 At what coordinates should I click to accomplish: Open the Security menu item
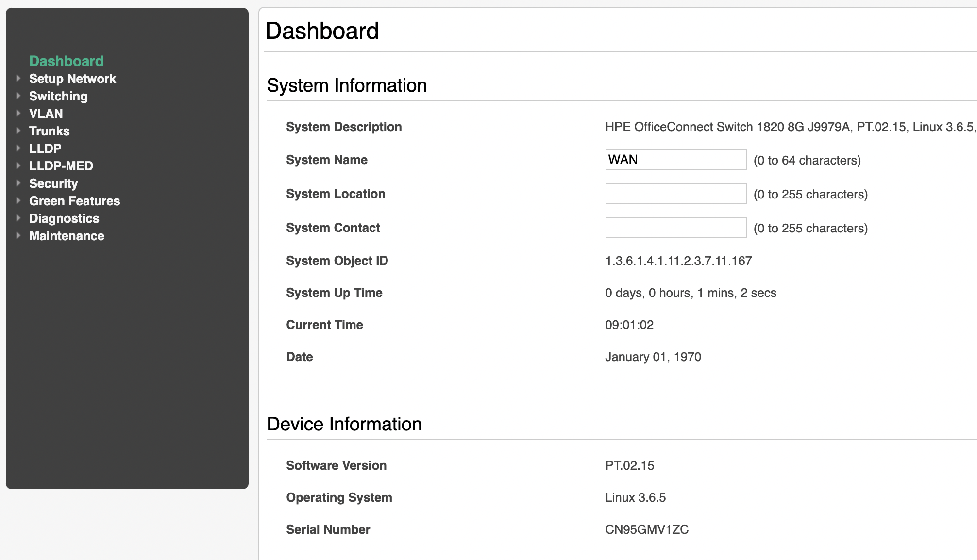point(53,183)
